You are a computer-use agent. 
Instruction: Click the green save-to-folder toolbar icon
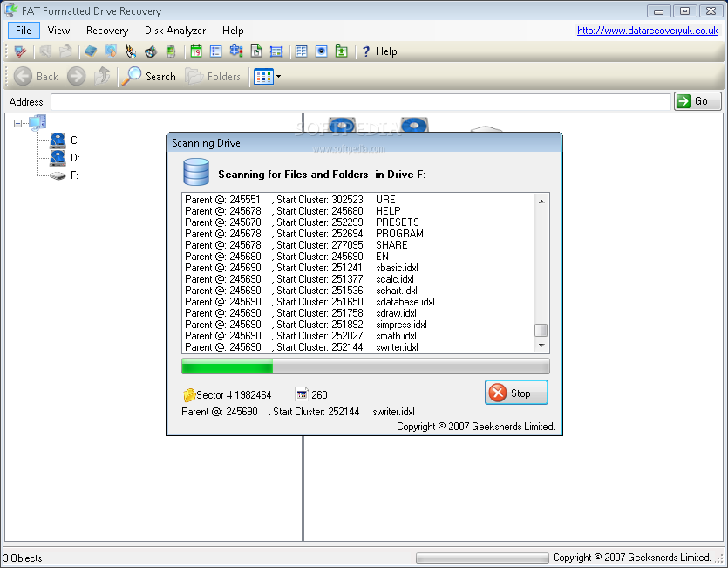tap(341, 51)
